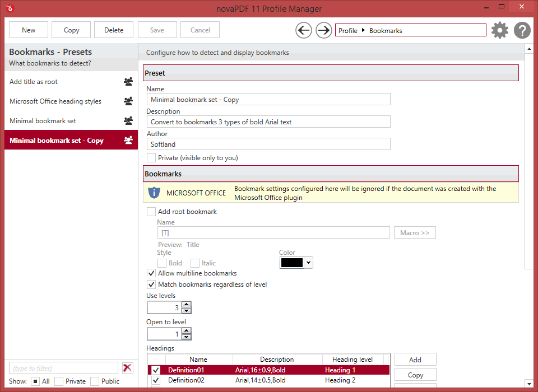Click the Delete button
538x392 pixels.
tap(114, 30)
